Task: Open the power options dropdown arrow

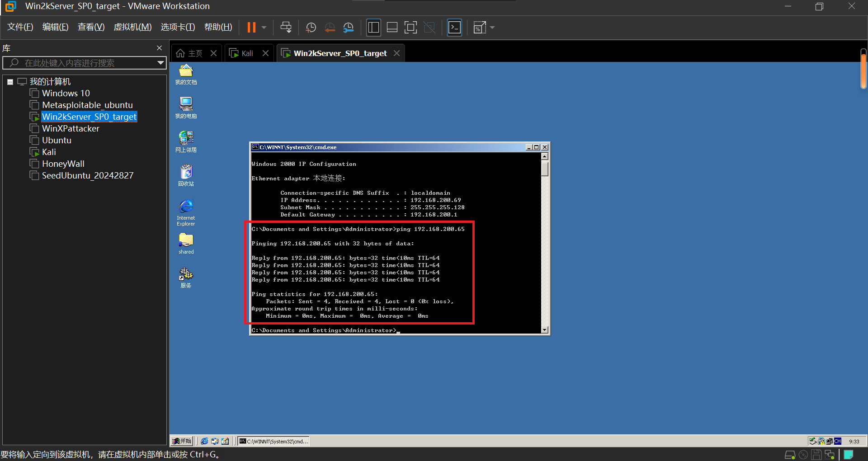Action: (264, 28)
